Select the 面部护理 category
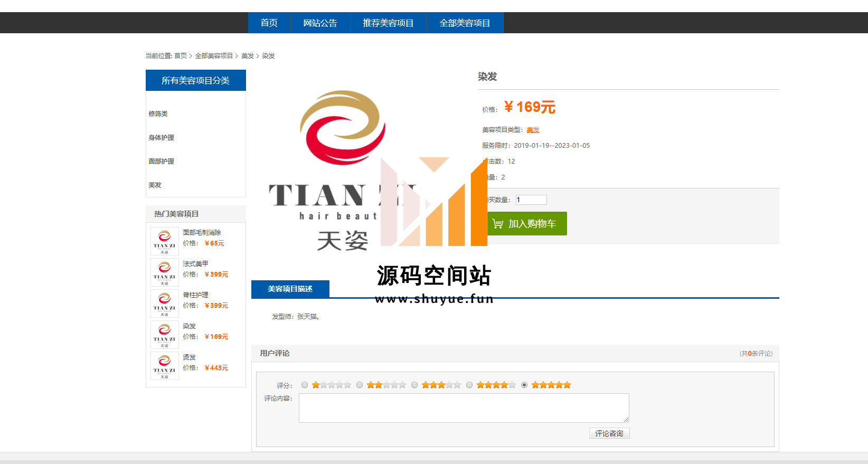The height and width of the screenshot is (464, 868). [161, 162]
